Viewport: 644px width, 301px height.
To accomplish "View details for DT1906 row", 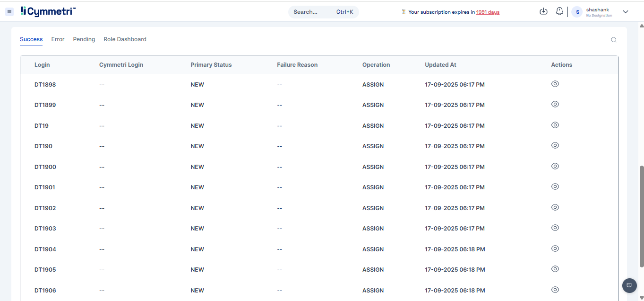I will click(555, 290).
